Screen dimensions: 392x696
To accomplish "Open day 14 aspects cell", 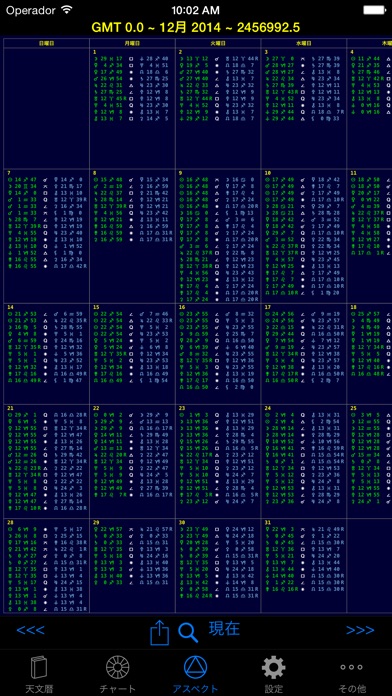I will pyautogui.click(x=47, y=353).
